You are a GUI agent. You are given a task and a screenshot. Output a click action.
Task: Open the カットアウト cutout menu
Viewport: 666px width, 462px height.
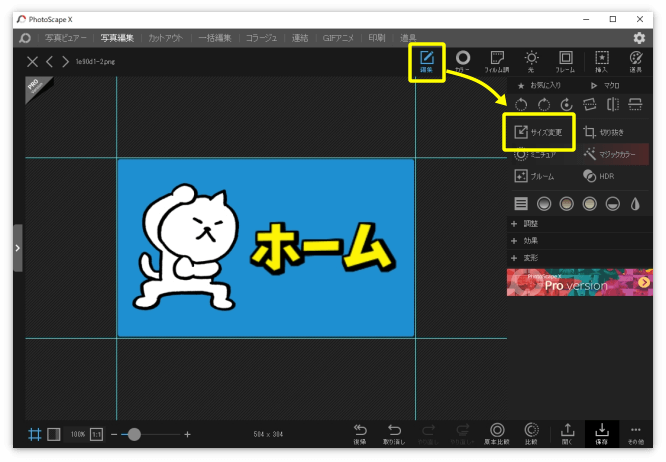(166, 38)
